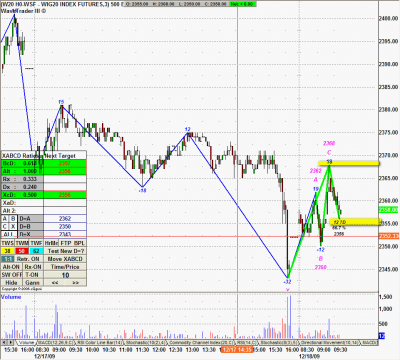This screenshot has height=360, width=400.
Task: Click the Hide button in the XABCD panel
Action: (11, 282)
